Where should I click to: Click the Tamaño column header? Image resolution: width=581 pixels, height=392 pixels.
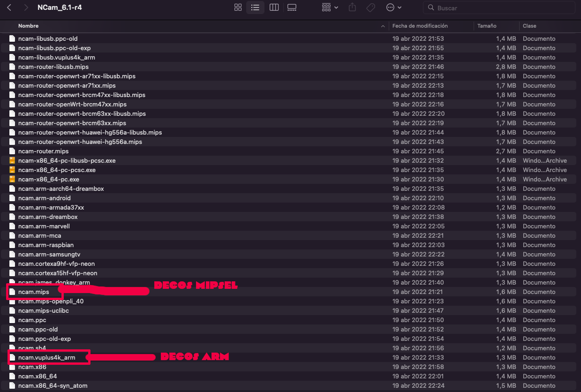[487, 26]
